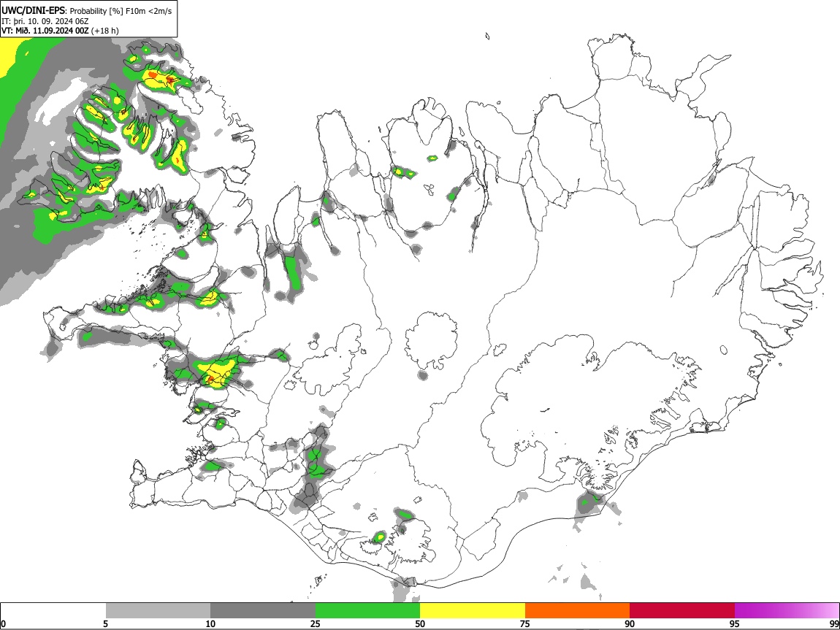840x630 pixels.
Task: Click the legend value label '90'
Action: pyautogui.click(x=630, y=624)
